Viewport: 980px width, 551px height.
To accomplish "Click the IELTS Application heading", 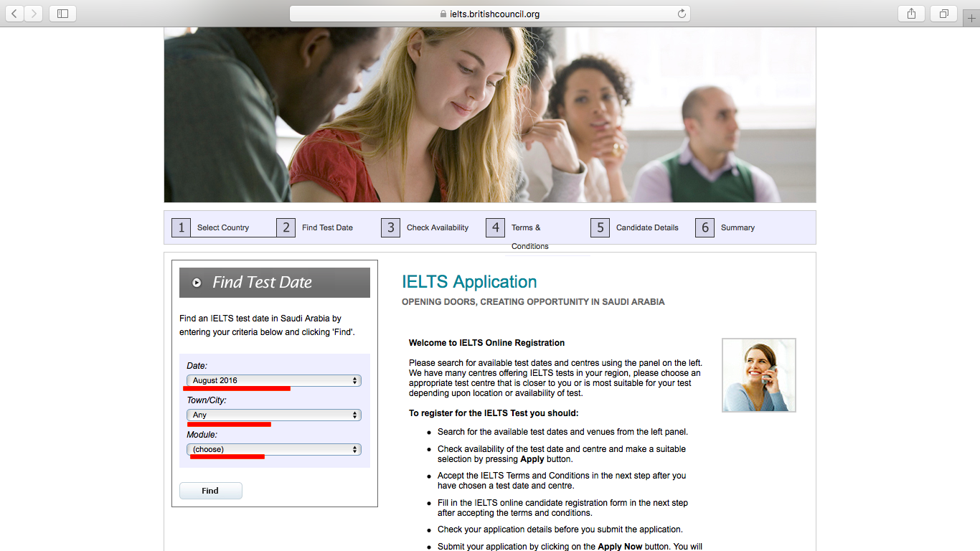I will click(x=469, y=282).
